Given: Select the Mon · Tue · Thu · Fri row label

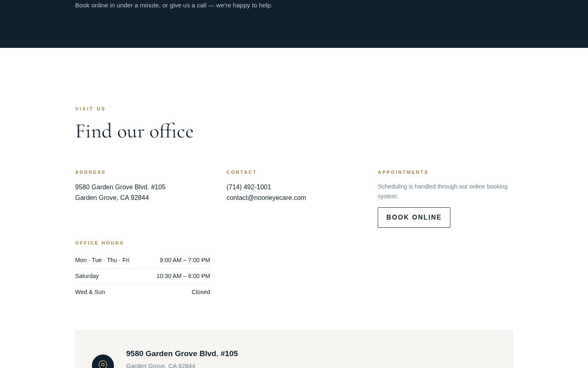Looking at the screenshot, I should point(102,260).
